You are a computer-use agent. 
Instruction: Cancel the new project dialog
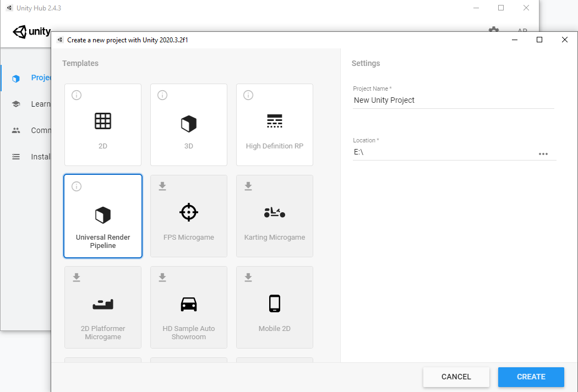click(x=456, y=377)
